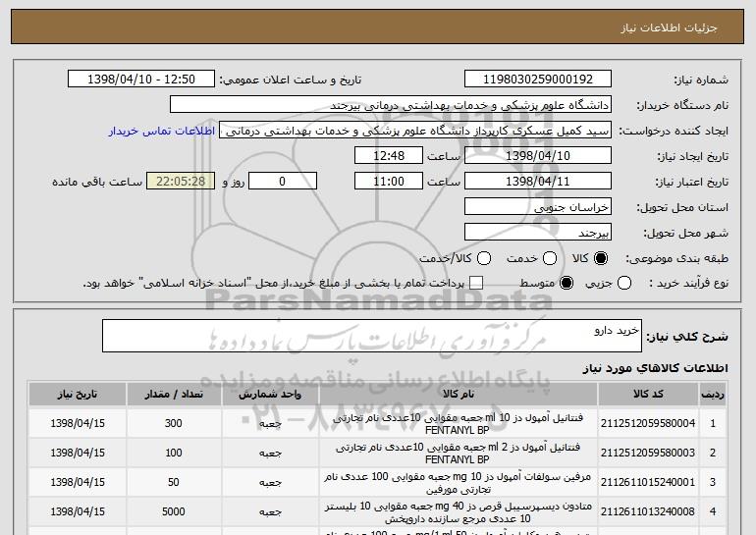Screen dimensions: 756x535
Task: Select the خدمت radio button
Action: tap(550, 259)
